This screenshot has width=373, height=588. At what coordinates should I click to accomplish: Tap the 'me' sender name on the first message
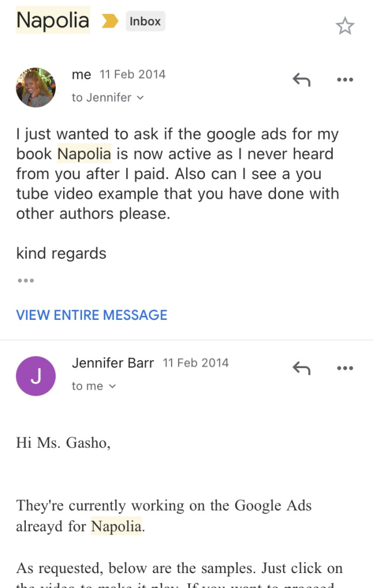[81, 75]
